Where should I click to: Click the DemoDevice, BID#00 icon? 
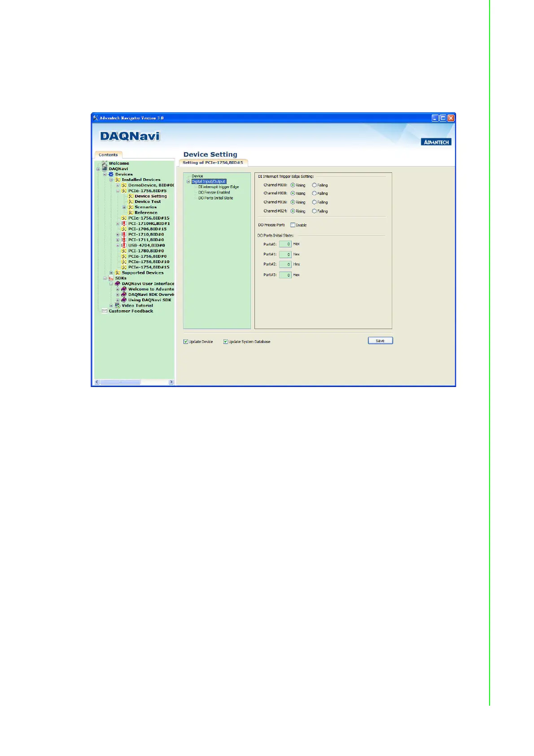124,185
